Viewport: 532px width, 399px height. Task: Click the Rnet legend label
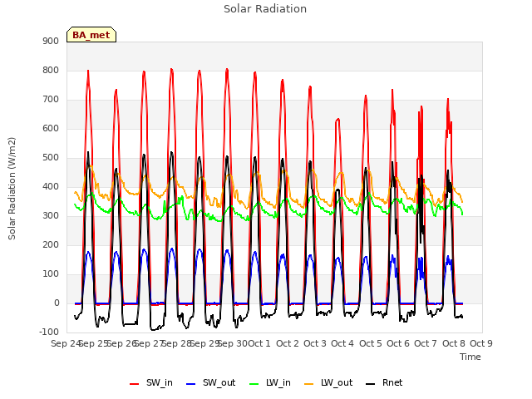pos(392,382)
